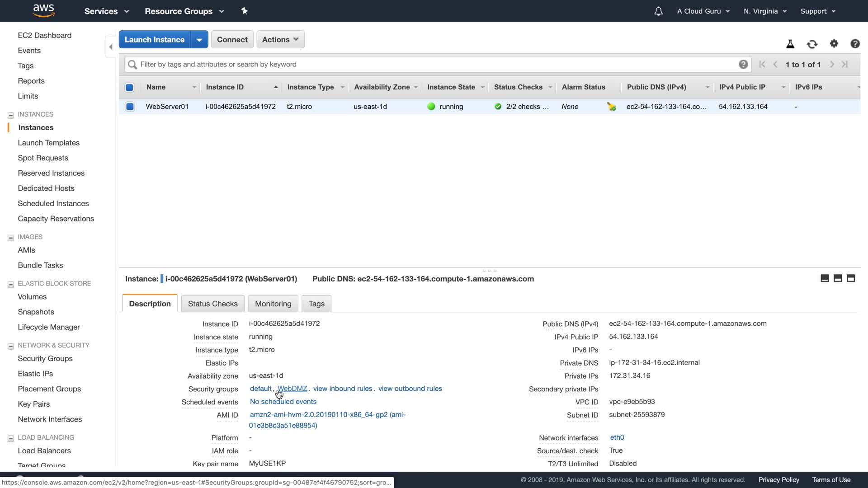868x488 pixels.
Task: Open the Actions dropdown menu
Action: click(x=280, y=39)
